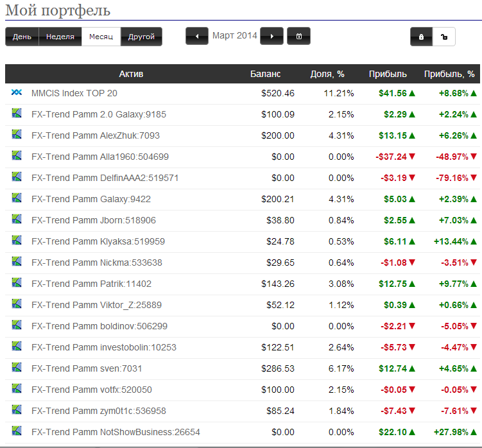The image size is (482, 448).
Task: Click the 6.17% share value
Action: point(341,369)
